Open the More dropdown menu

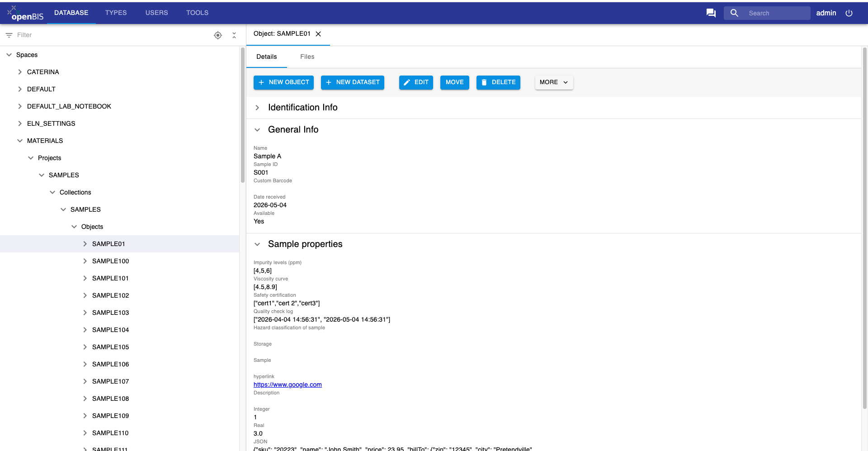pyautogui.click(x=554, y=82)
